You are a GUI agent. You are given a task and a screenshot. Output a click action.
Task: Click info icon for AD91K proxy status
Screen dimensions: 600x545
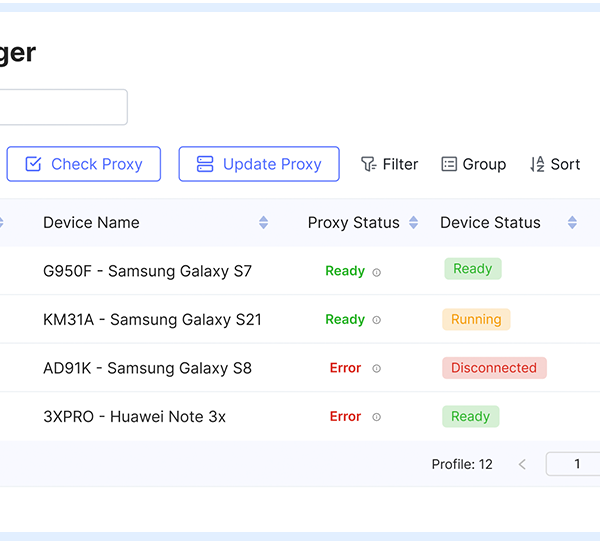tap(377, 369)
